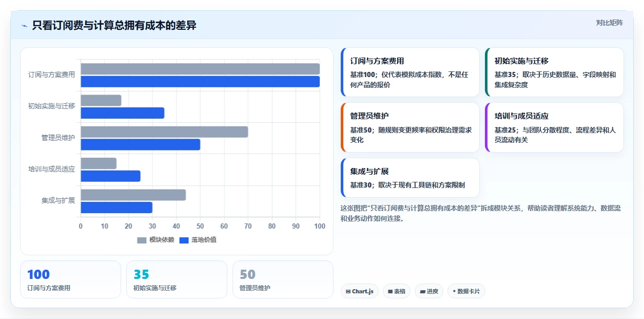The width and height of the screenshot is (644, 319).
Task: Click the gray bar for 订阅与方案费用
Action: click(x=200, y=69)
